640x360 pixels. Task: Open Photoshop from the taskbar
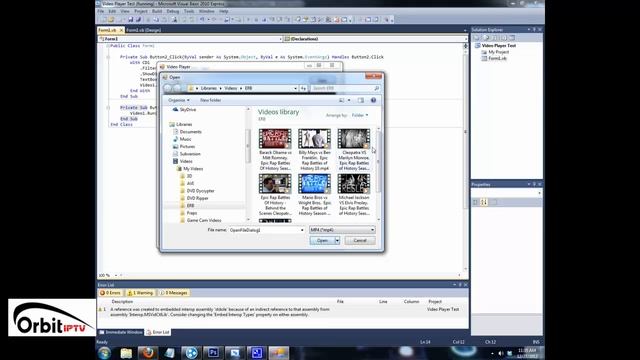[213, 353]
